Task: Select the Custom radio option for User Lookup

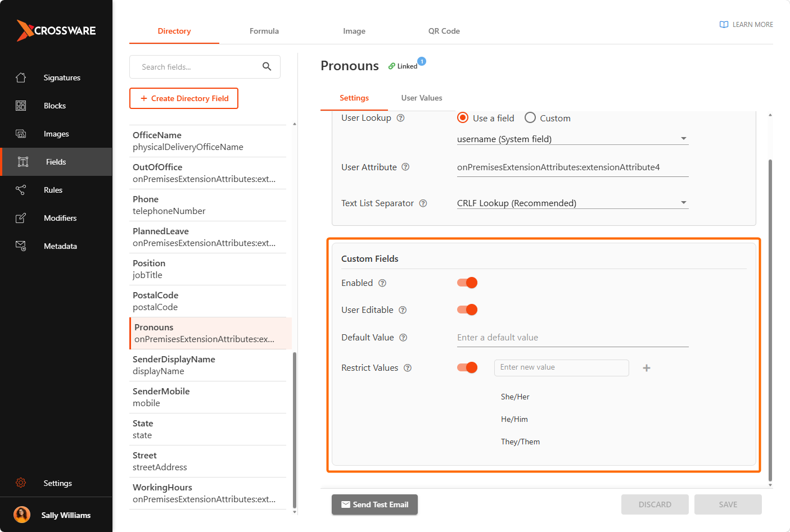Action: point(530,117)
